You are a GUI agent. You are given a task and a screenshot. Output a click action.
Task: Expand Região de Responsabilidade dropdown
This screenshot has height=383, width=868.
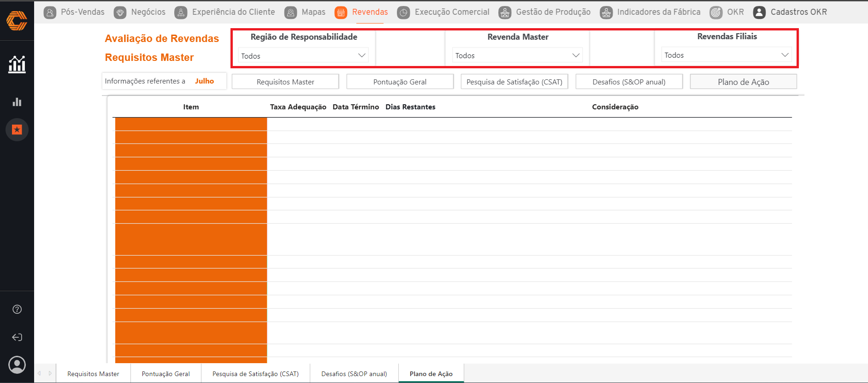(x=303, y=56)
